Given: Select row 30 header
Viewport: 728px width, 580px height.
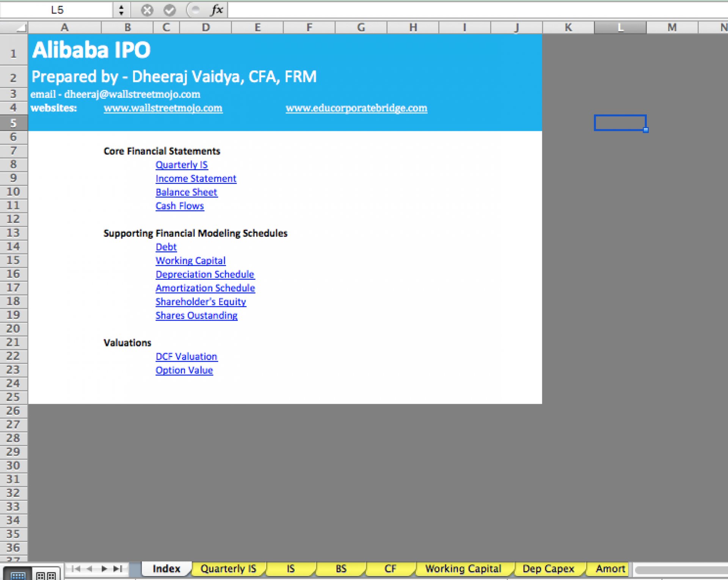Looking at the screenshot, I should (x=13, y=466).
